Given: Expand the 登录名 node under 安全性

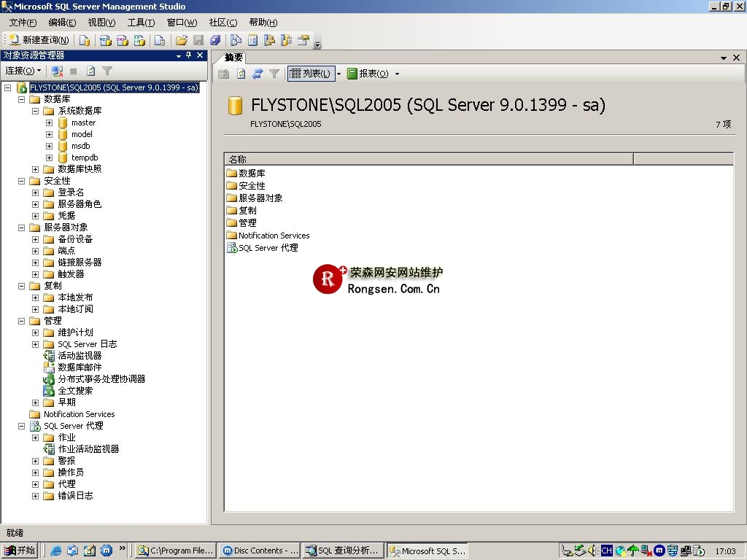Looking at the screenshot, I should [x=35, y=192].
